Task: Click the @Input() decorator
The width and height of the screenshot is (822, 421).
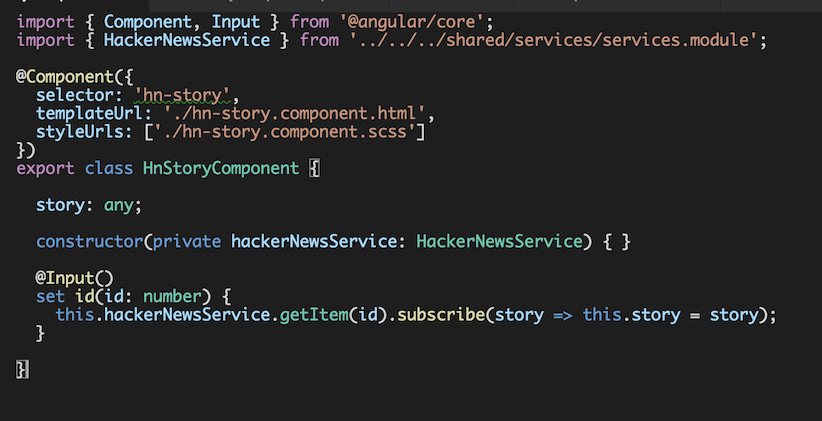Action: coord(74,278)
